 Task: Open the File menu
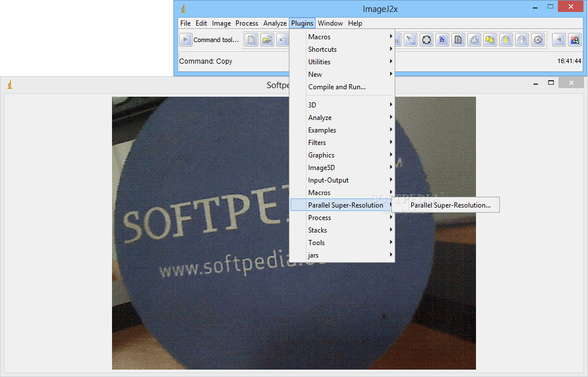185,23
